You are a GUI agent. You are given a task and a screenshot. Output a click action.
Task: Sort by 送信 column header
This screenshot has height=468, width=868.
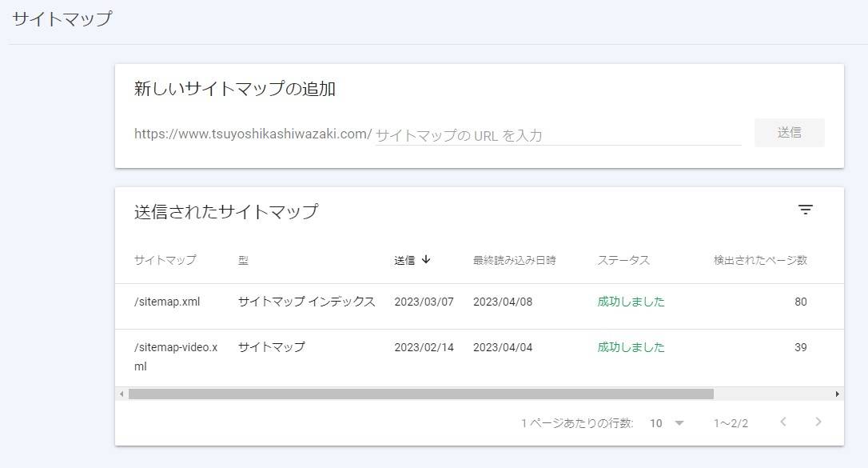pos(404,260)
